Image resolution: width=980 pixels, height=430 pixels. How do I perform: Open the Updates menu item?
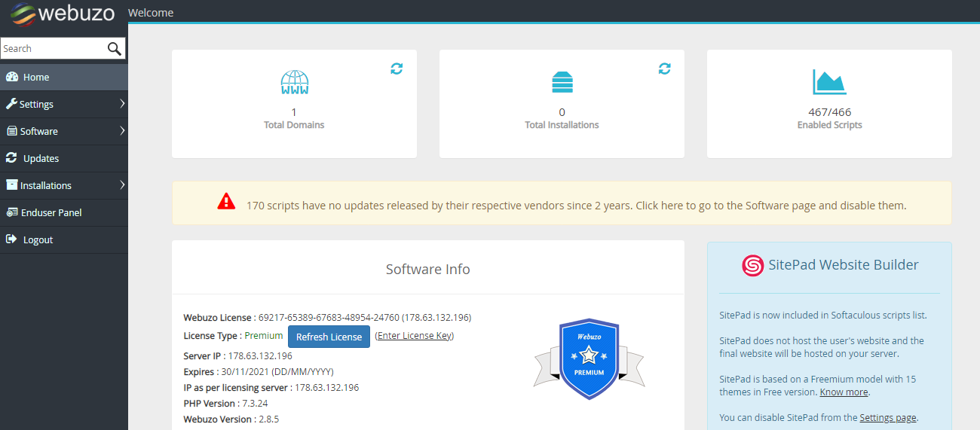tap(41, 158)
